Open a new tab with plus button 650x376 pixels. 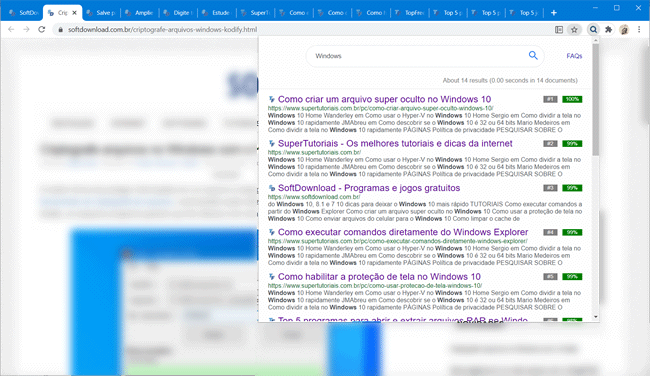[x=554, y=13]
